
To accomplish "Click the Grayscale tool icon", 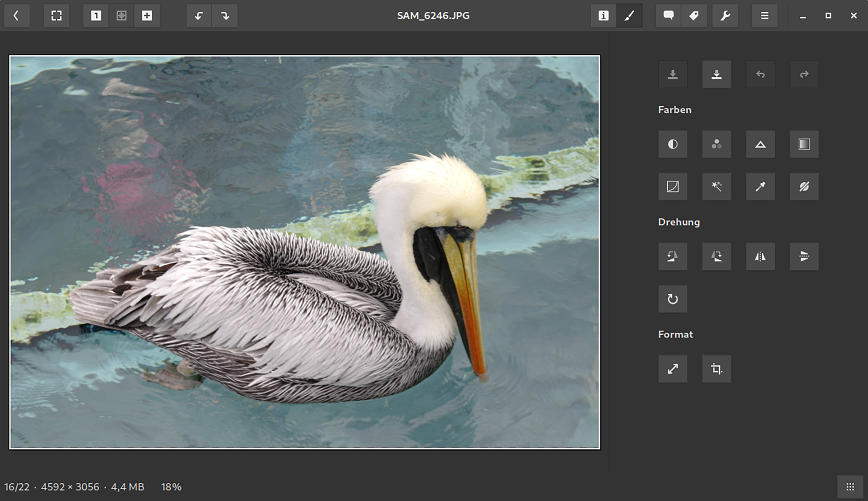I will pyautogui.click(x=804, y=144).
